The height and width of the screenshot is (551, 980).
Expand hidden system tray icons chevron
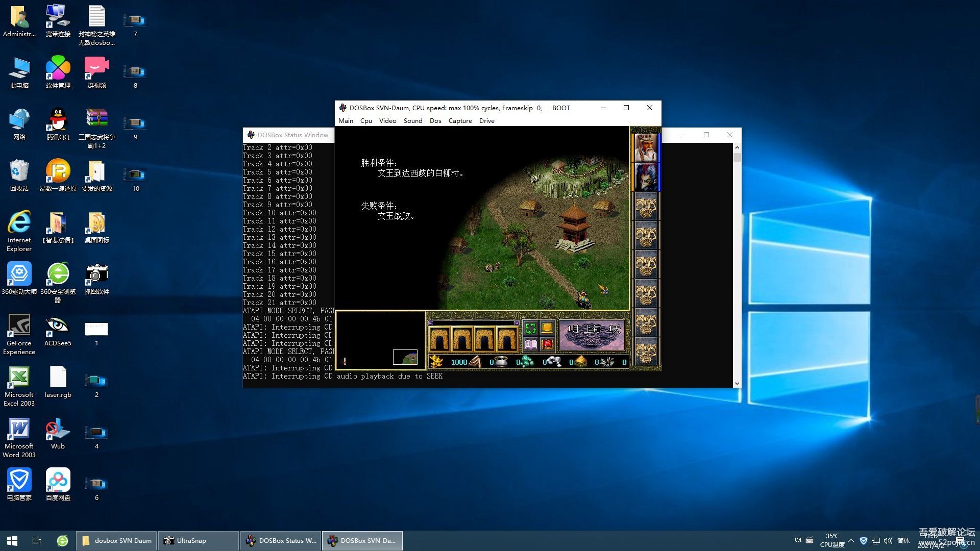851,541
